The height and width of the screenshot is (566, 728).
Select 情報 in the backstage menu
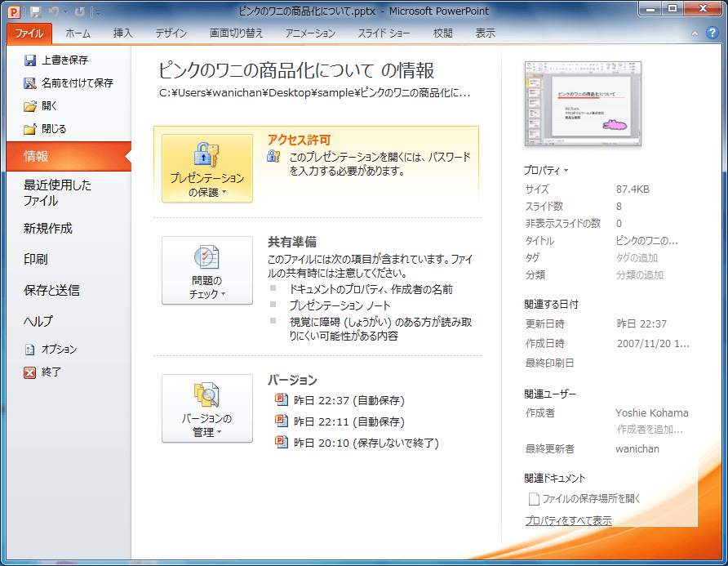[x=69, y=157]
